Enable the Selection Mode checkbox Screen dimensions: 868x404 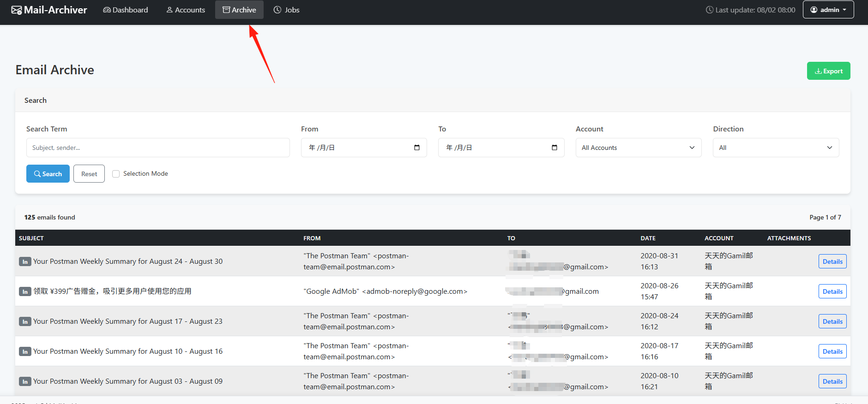tap(116, 174)
